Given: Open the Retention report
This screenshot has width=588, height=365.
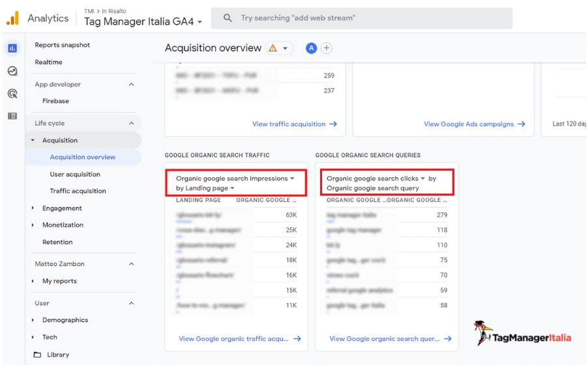Looking at the screenshot, I should tap(57, 242).
